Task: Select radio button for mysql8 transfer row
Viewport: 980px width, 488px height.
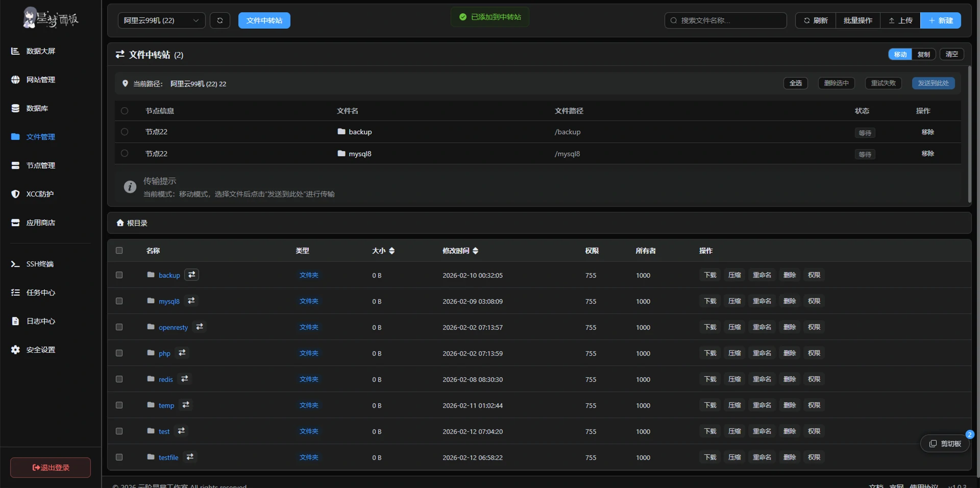Action: point(125,153)
